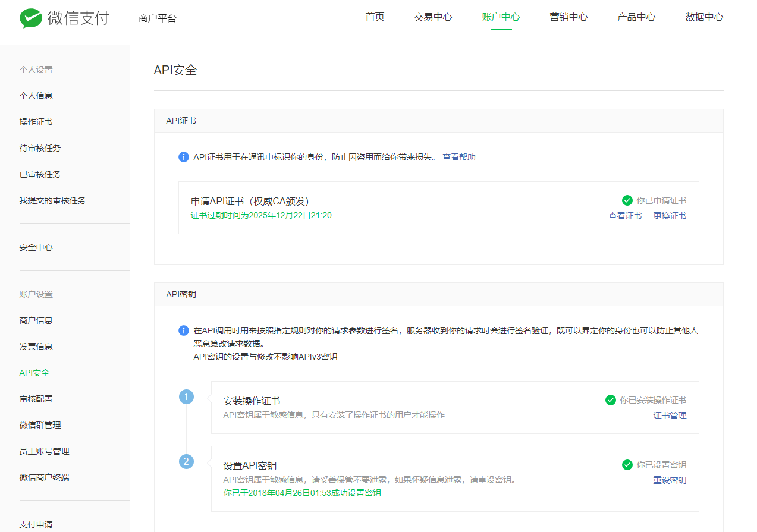Click the 个人设置 sidebar group label

[x=36, y=70]
